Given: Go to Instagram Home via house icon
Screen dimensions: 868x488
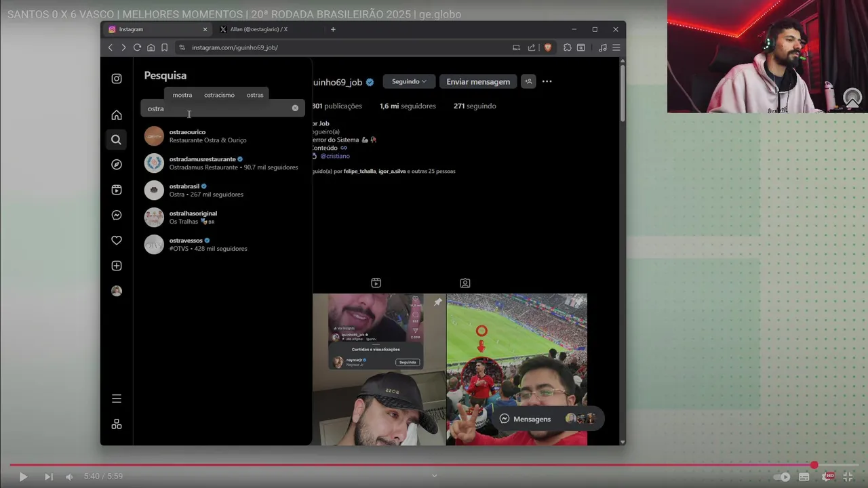Looking at the screenshot, I should click(117, 115).
